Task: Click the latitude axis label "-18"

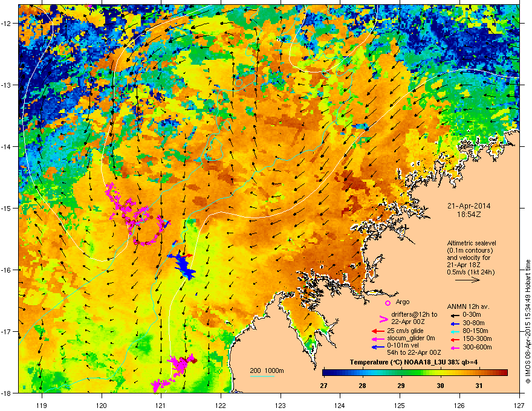Action: point(7,393)
